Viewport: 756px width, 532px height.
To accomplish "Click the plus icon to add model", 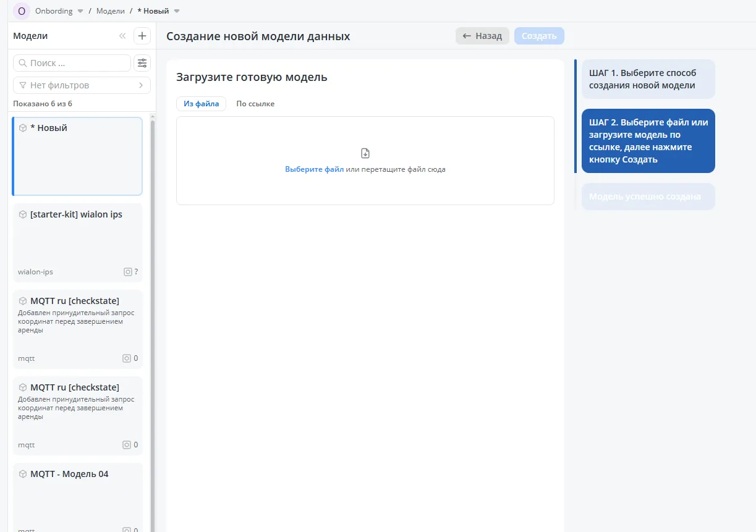I will (x=142, y=36).
